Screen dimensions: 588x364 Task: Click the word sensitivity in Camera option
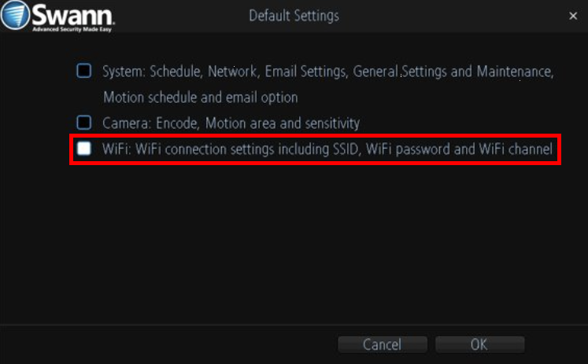point(332,123)
